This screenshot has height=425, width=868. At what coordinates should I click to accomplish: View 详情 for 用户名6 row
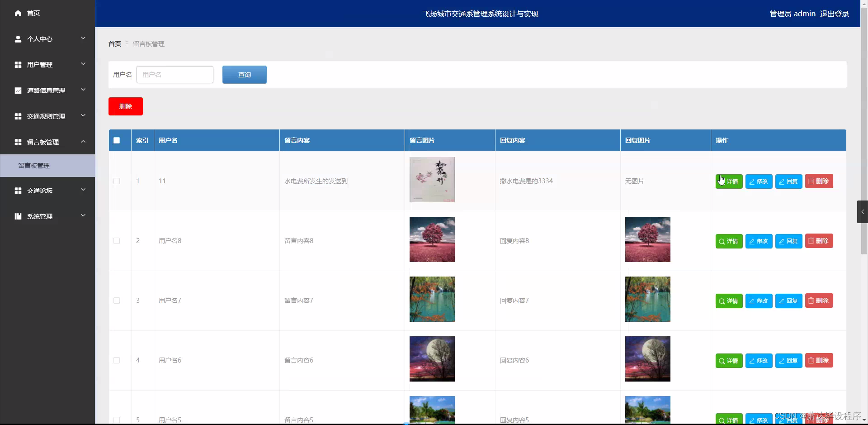click(x=729, y=361)
